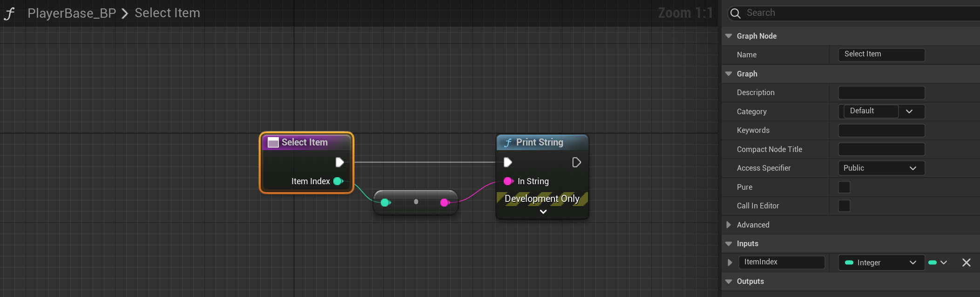This screenshot has height=297, width=980.
Task: Click the Print String execution output pin
Action: coord(576,162)
